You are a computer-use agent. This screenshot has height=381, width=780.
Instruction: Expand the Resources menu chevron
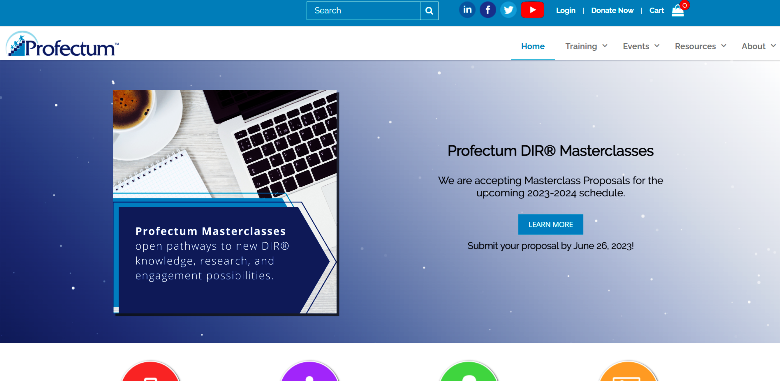[x=723, y=46]
